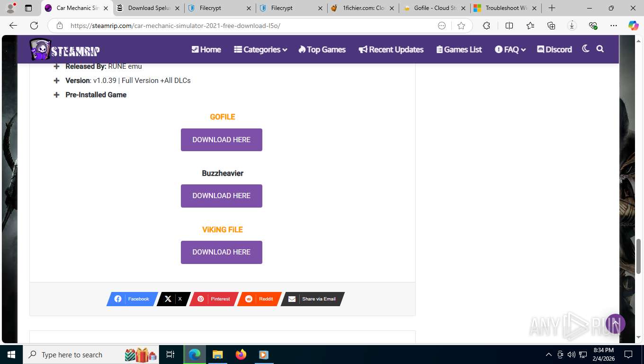Image resolution: width=644 pixels, height=364 pixels.
Task: Click the GOFILE heading link
Action: point(223,117)
